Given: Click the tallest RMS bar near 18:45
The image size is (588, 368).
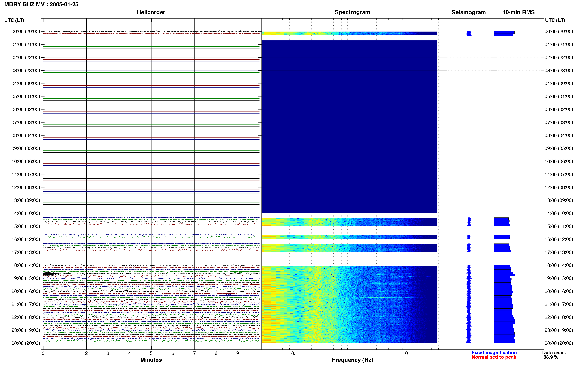Looking at the screenshot, I should (x=504, y=275).
